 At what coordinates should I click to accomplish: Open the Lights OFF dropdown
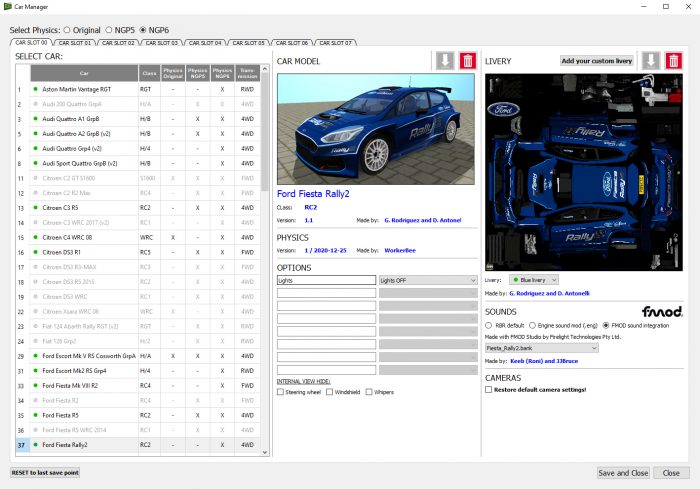(428, 280)
